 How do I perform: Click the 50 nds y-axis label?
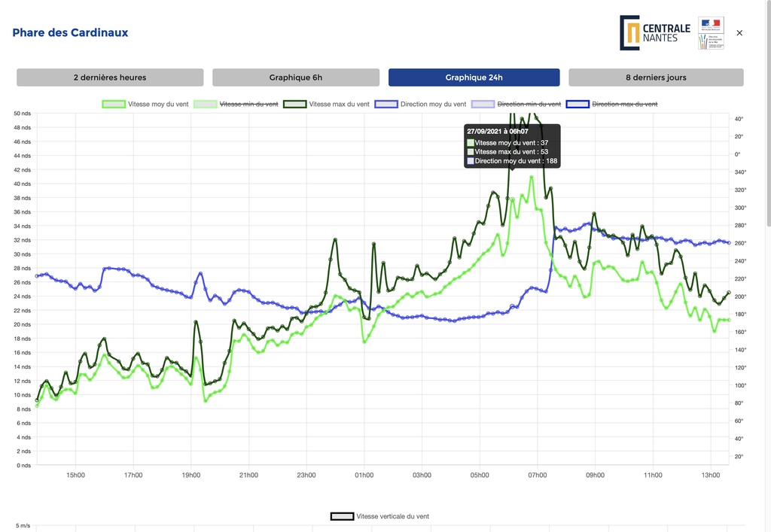click(x=23, y=114)
